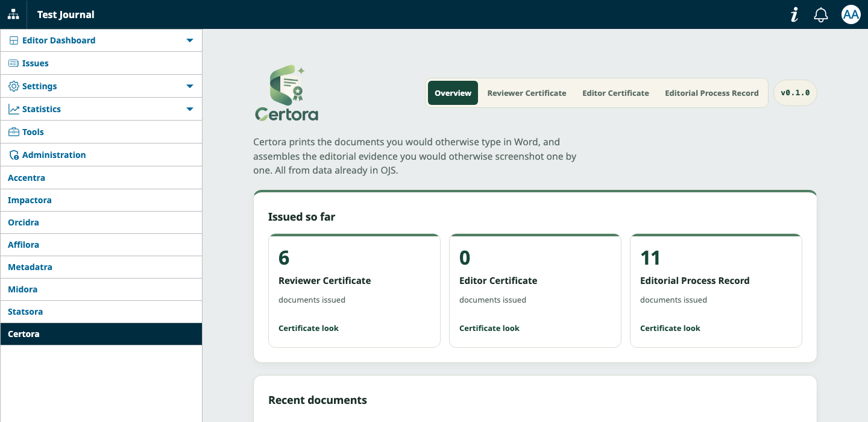
Task: Open Orcidra plugin page
Action: tap(101, 222)
